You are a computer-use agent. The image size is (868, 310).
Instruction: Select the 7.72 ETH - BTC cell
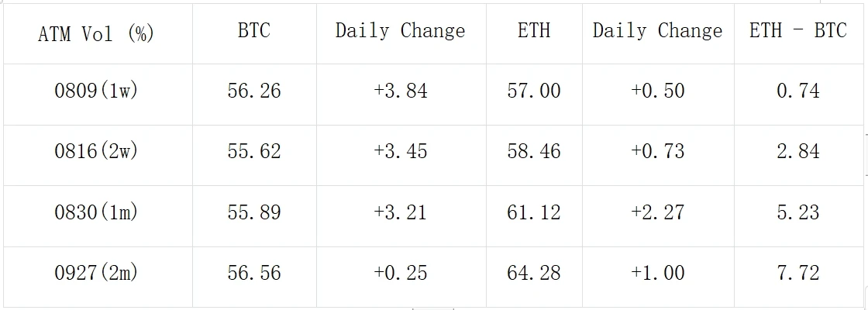point(797,273)
